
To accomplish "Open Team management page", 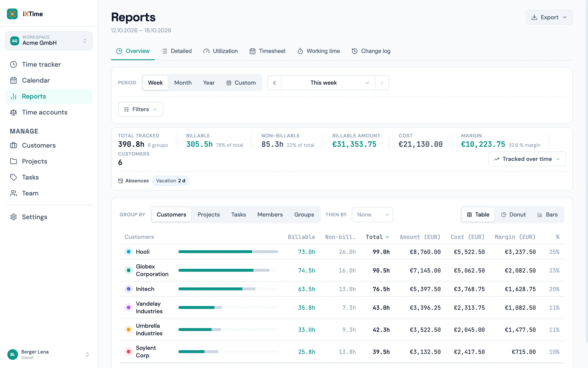I will [x=49, y=193].
